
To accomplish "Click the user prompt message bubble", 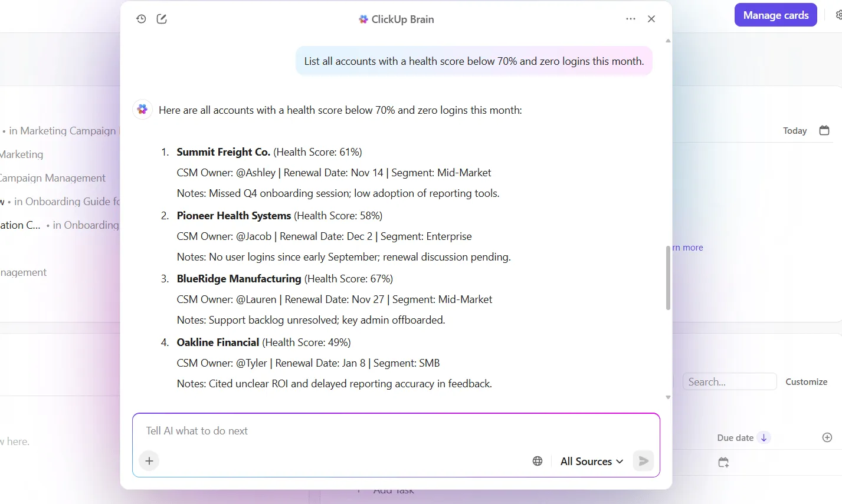I will [x=474, y=61].
